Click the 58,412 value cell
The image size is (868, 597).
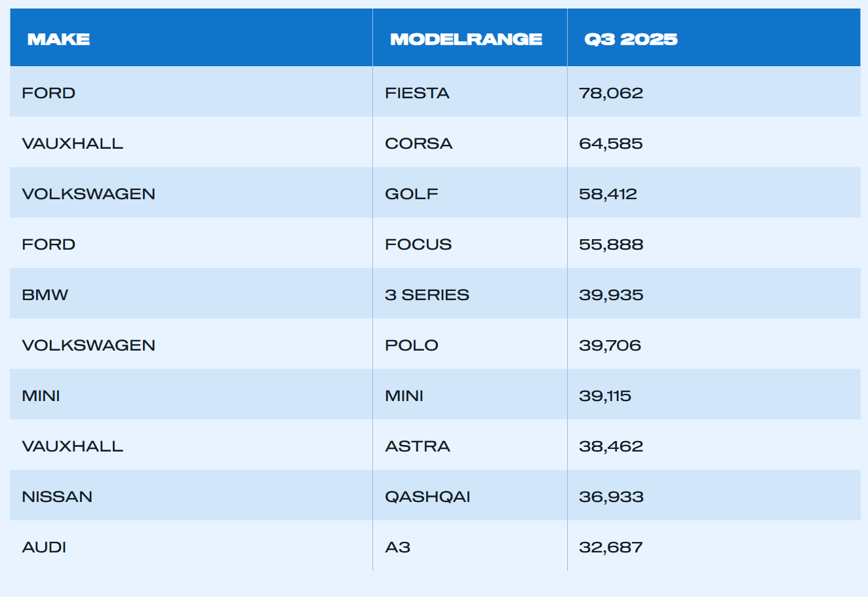[608, 194]
